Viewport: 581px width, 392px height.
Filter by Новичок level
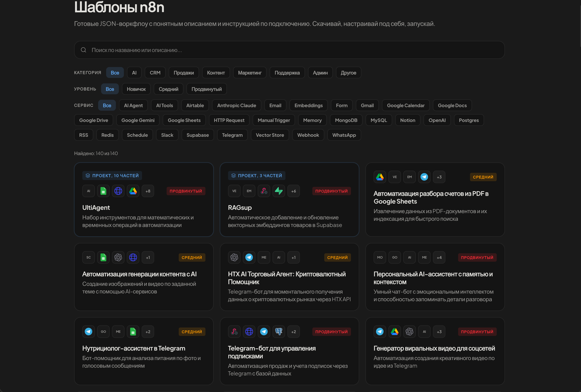pos(136,89)
